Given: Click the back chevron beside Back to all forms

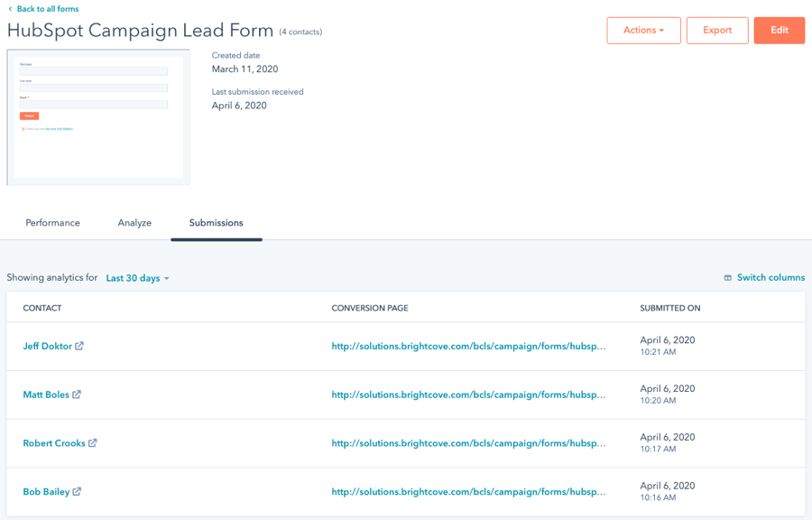Looking at the screenshot, I should click(x=10, y=9).
